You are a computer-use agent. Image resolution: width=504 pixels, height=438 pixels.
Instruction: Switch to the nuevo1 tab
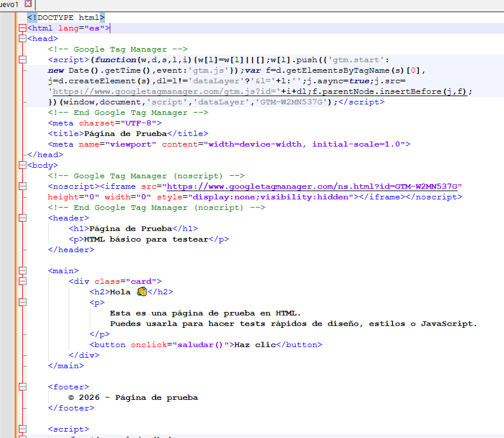(x=9, y=4)
